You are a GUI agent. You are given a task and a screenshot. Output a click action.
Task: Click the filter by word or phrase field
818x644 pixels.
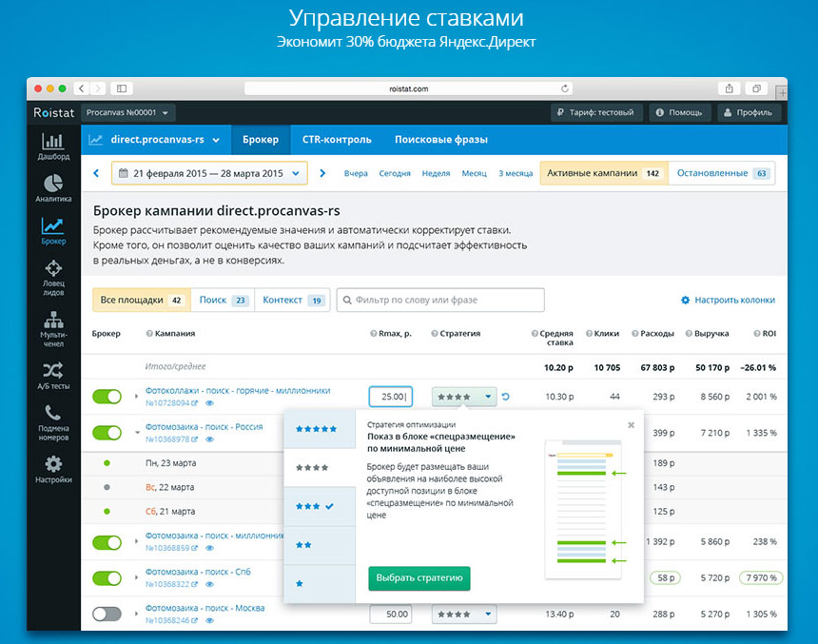[x=440, y=301]
